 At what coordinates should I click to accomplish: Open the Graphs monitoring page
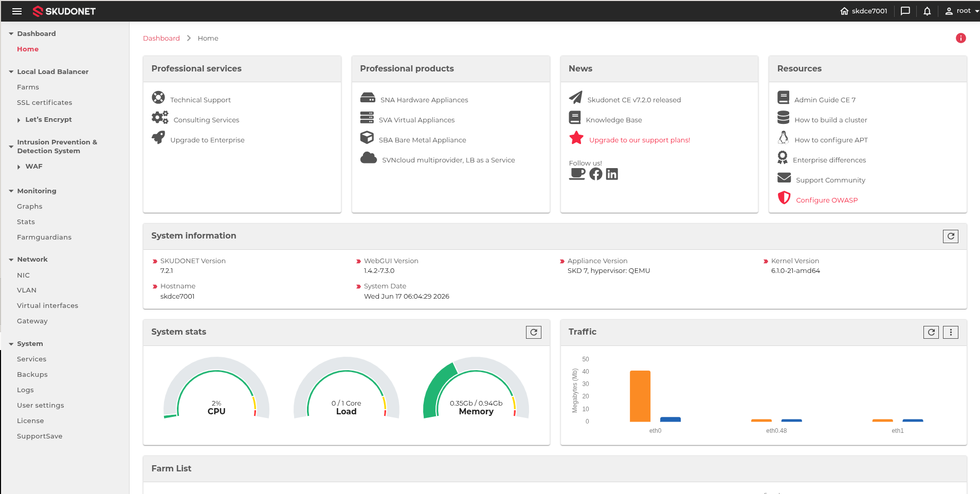(x=29, y=206)
